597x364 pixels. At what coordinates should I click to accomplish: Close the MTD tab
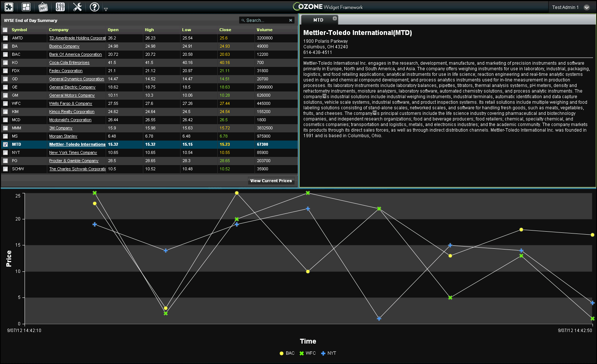(x=335, y=18)
